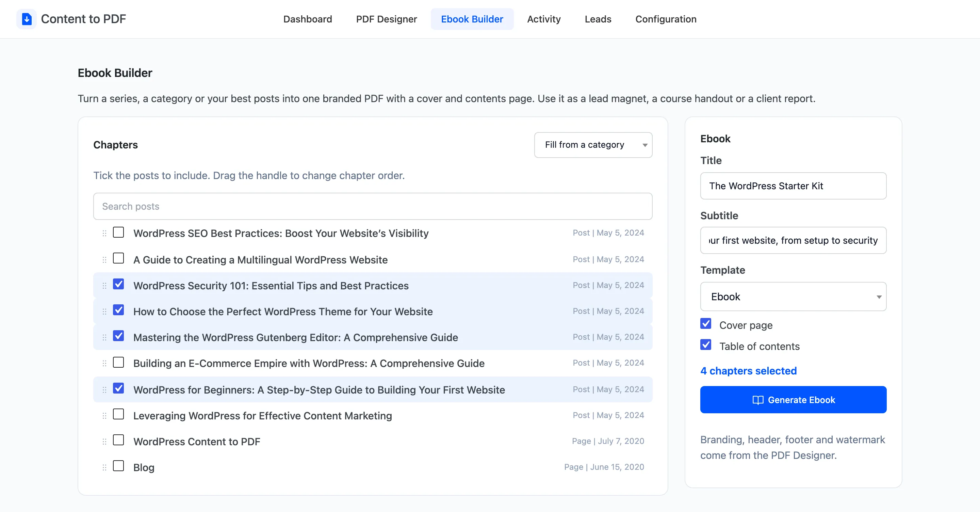Disable the Cover page option
The image size is (980, 512).
(x=706, y=324)
